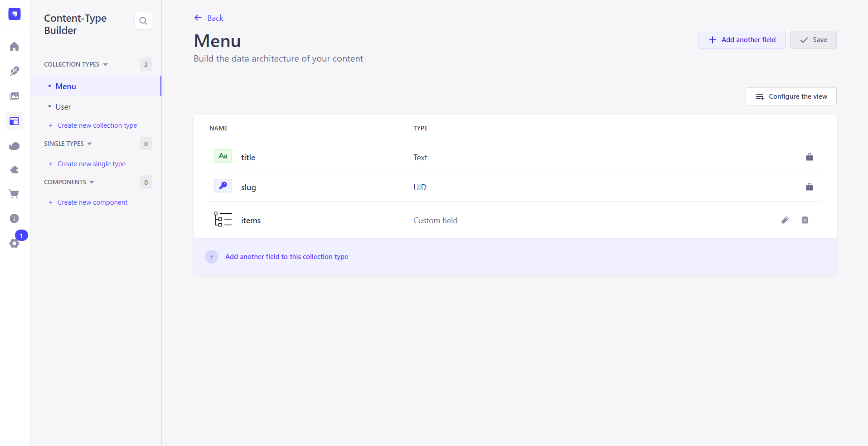Edit the items field with pencil icon

(x=785, y=220)
